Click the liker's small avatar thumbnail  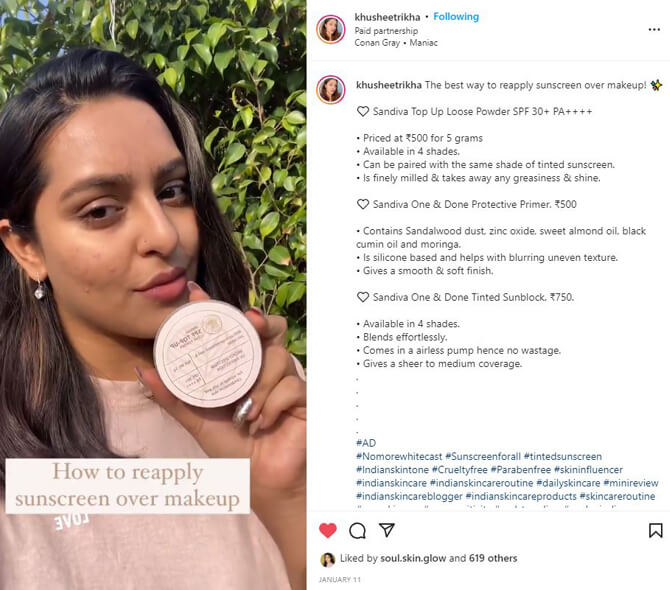[328, 559]
